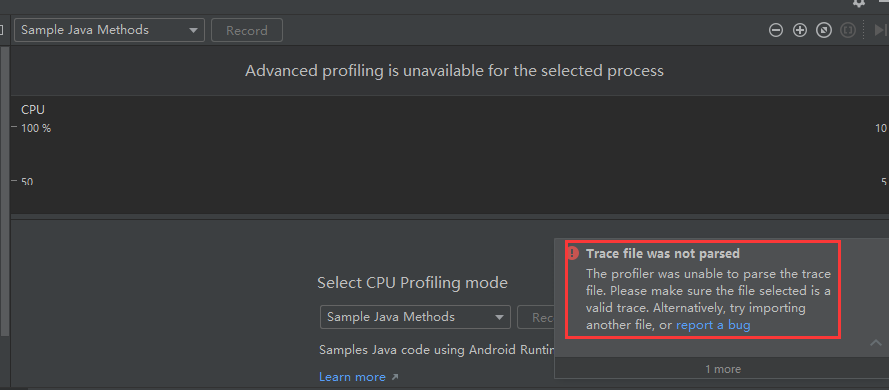Viewport: 889px width, 390px height.
Task: Show the 1 more notifications
Action: click(722, 369)
